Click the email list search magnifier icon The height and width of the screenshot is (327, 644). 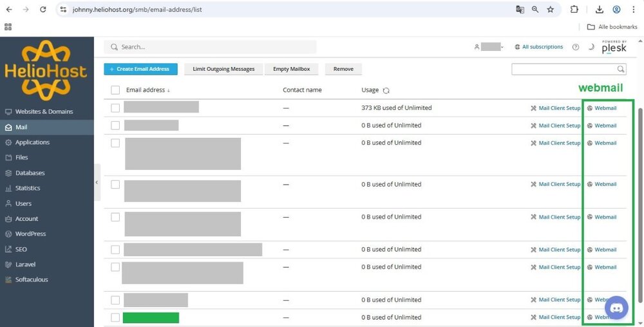pyautogui.click(x=621, y=69)
